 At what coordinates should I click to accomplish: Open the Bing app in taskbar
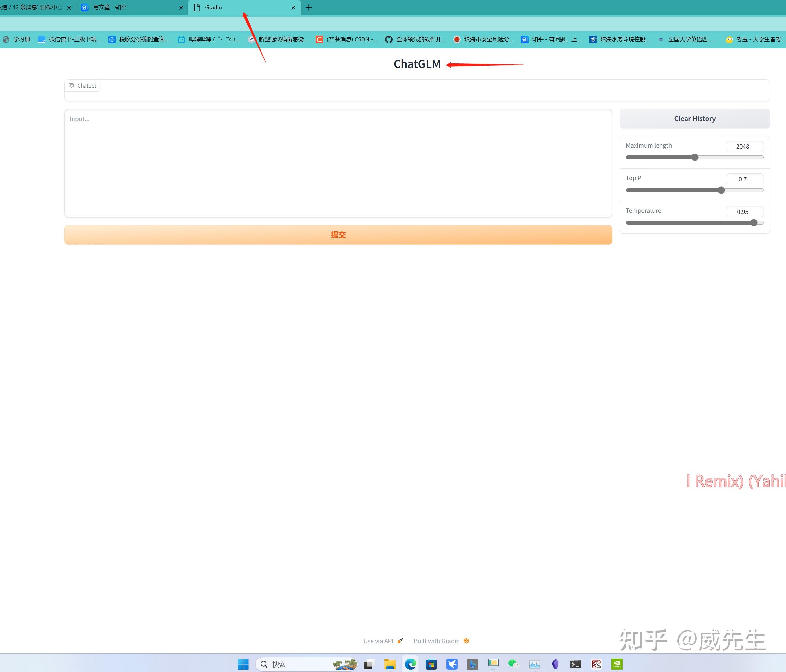coord(472,664)
